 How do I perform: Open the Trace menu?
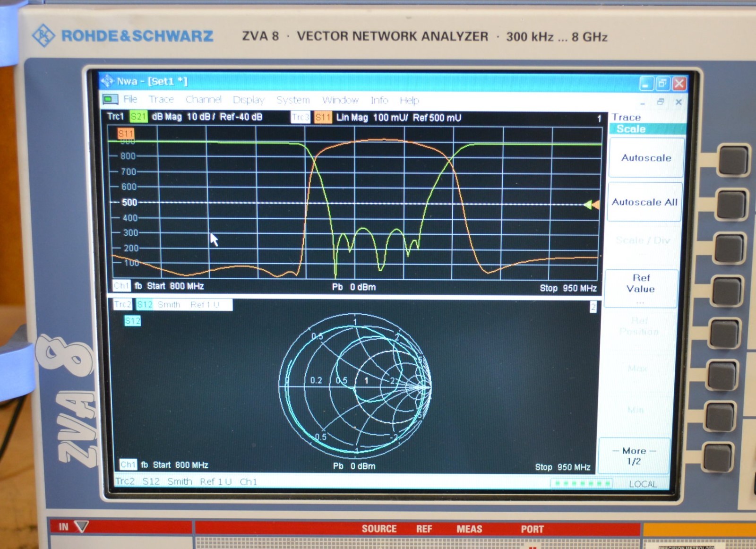[x=161, y=100]
